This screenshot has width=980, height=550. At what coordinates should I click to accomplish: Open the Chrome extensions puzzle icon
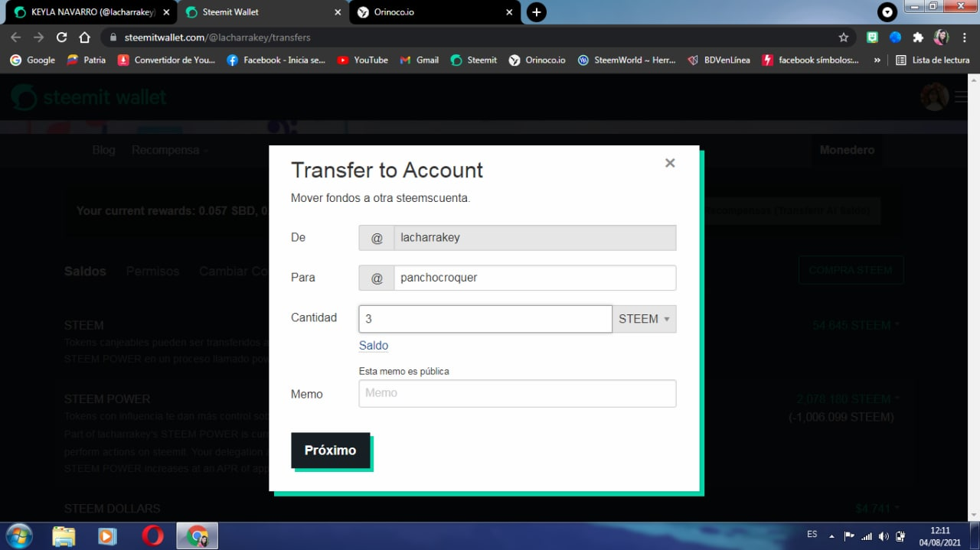[918, 37]
